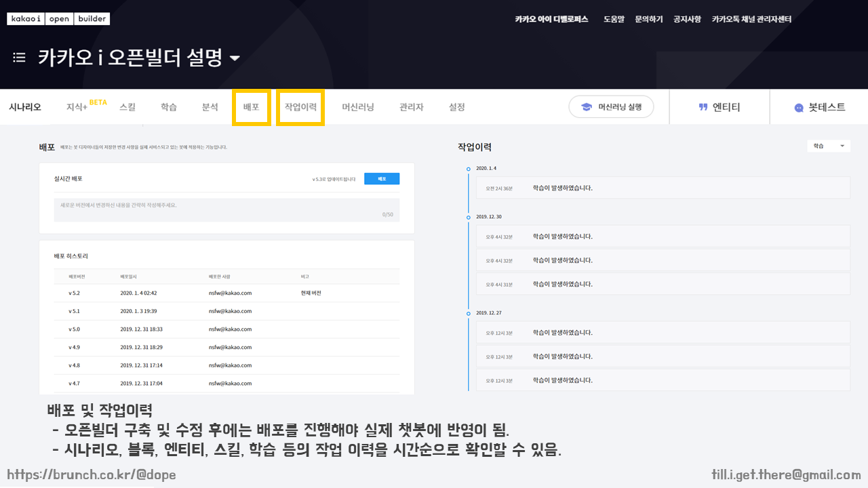Click the deploy date 2019. 12. 31 18:29
Viewport: 868px width, 488px height.
coord(141,347)
